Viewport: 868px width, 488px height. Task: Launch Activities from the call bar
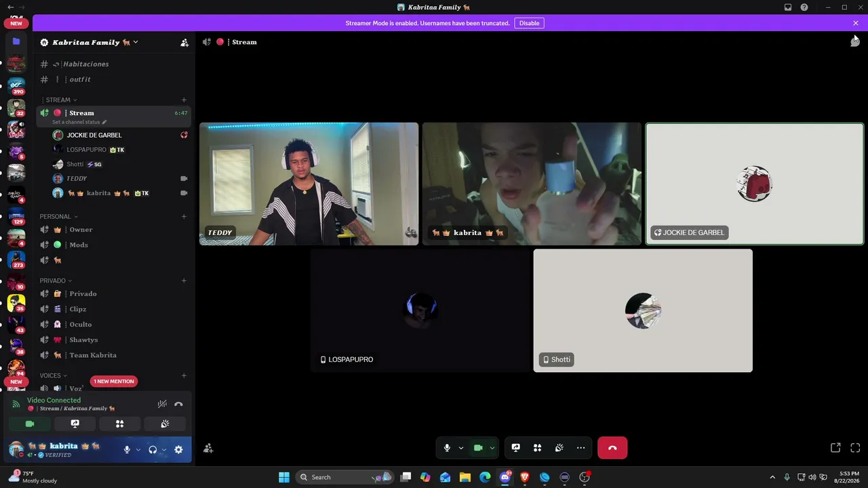click(537, 448)
